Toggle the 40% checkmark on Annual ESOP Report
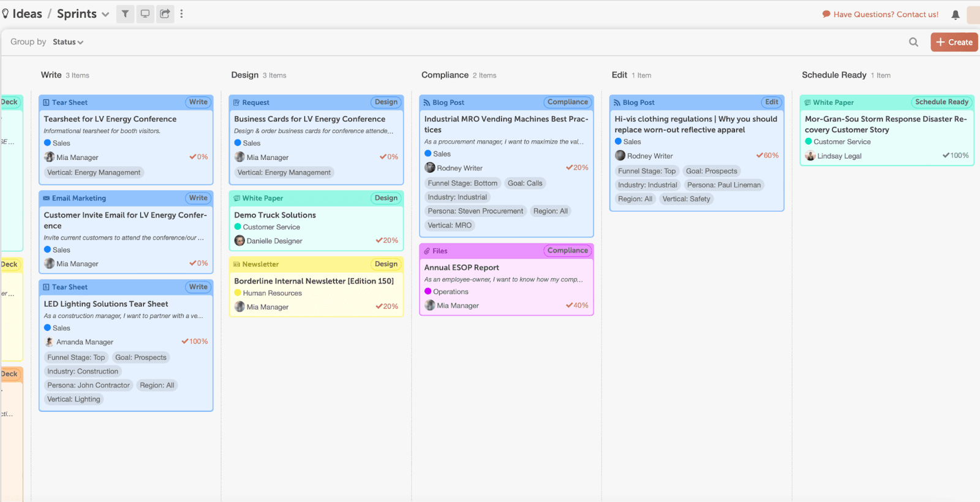The width and height of the screenshot is (980, 502). (x=569, y=305)
